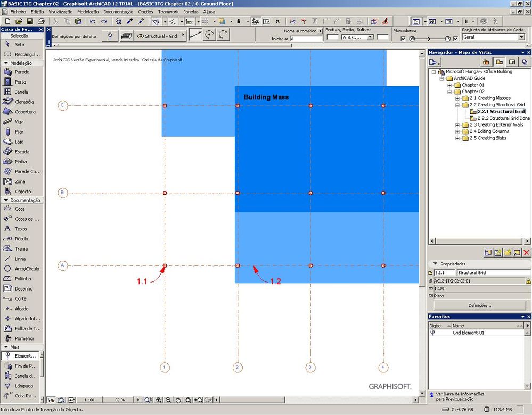Delete view with red X in Navigator
This screenshot has height=415, width=532.
pyautogui.click(x=526, y=252)
